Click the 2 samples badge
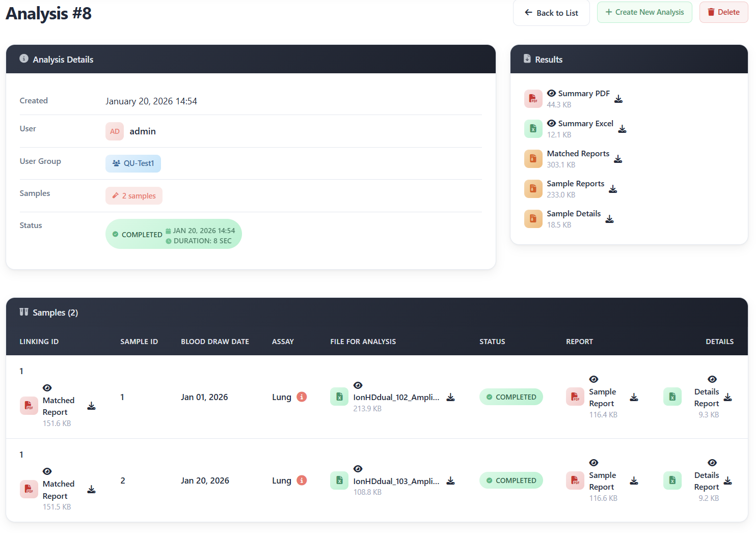The image size is (756, 537). (133, 195)
